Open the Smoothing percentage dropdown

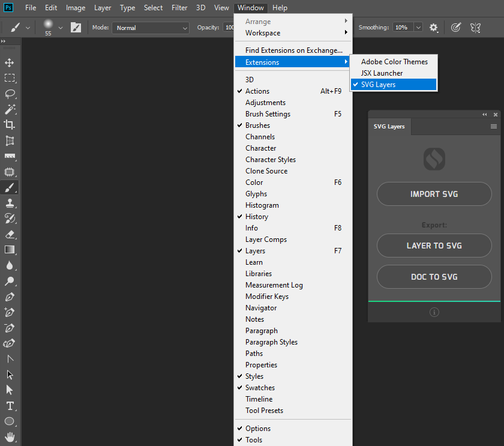[418, 28]
